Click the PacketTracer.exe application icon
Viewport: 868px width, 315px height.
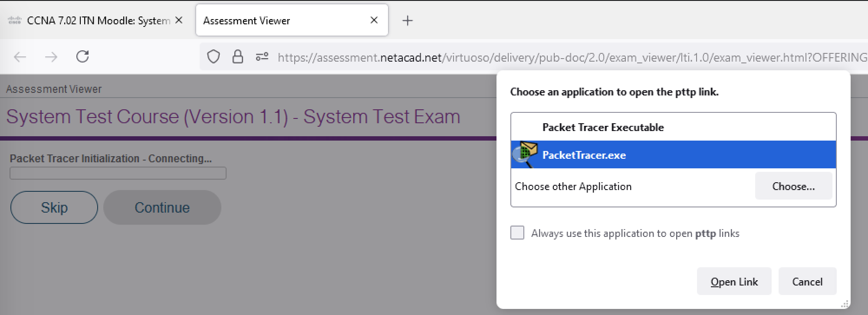click(x=525, y=154)
